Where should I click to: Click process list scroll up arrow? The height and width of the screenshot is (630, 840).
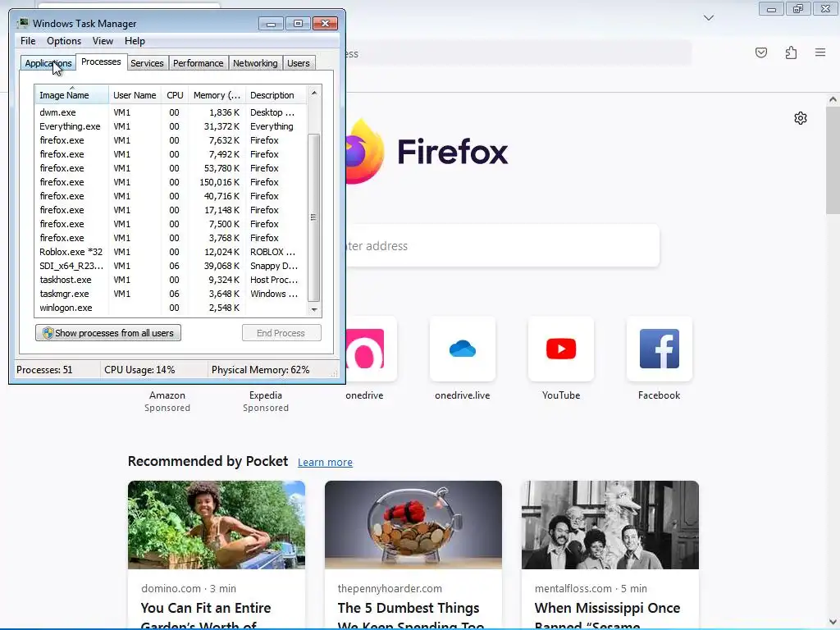pos(314,93)
